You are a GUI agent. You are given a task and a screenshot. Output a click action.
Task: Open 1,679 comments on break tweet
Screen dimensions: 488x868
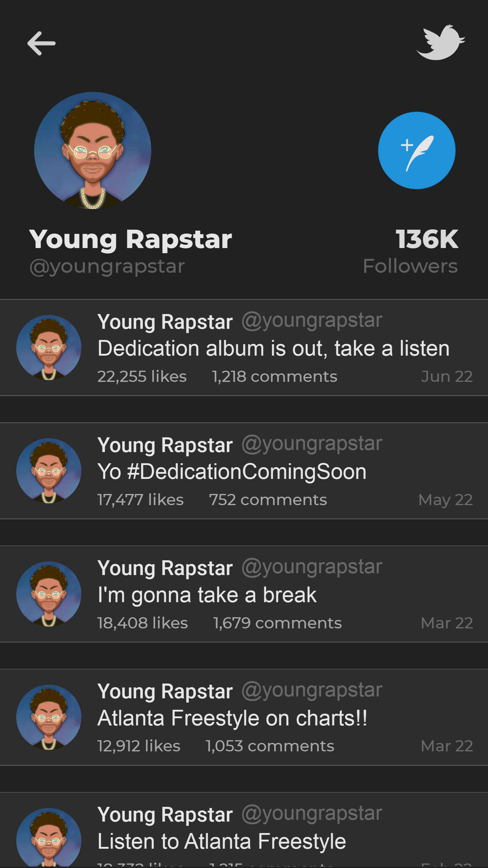[277, 623]
